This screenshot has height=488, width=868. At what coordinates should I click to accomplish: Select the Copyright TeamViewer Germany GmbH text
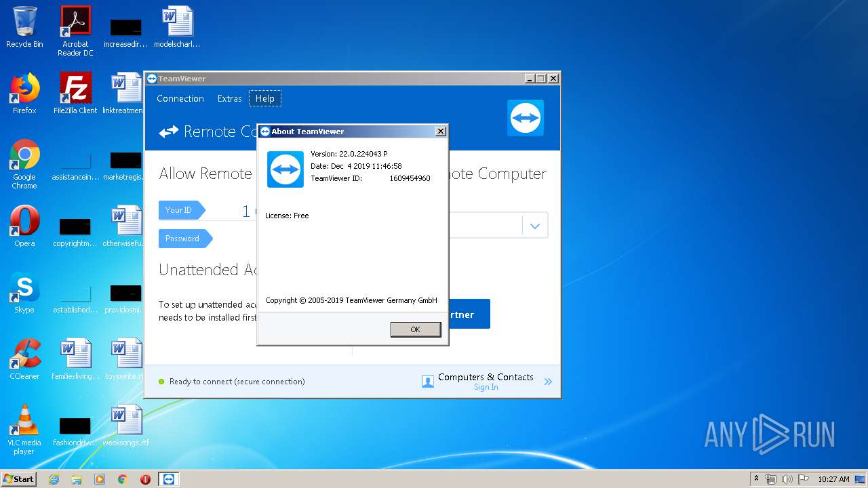pos(351,300)
